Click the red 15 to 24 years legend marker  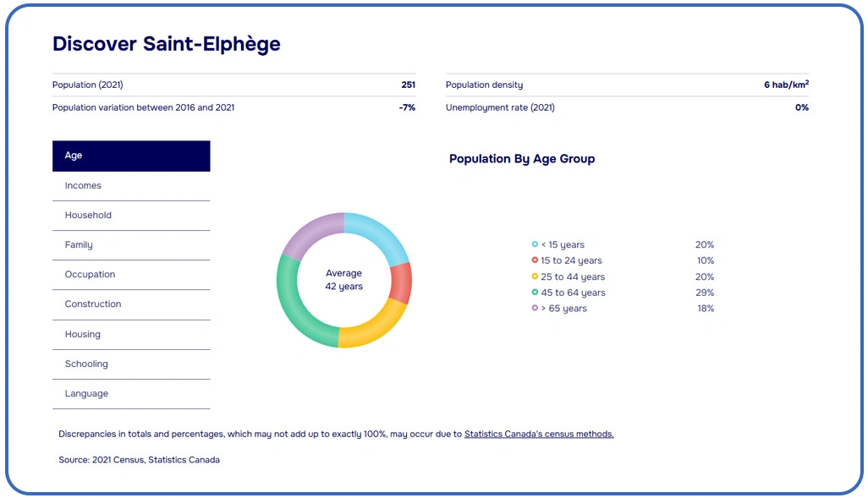(534, 260)
